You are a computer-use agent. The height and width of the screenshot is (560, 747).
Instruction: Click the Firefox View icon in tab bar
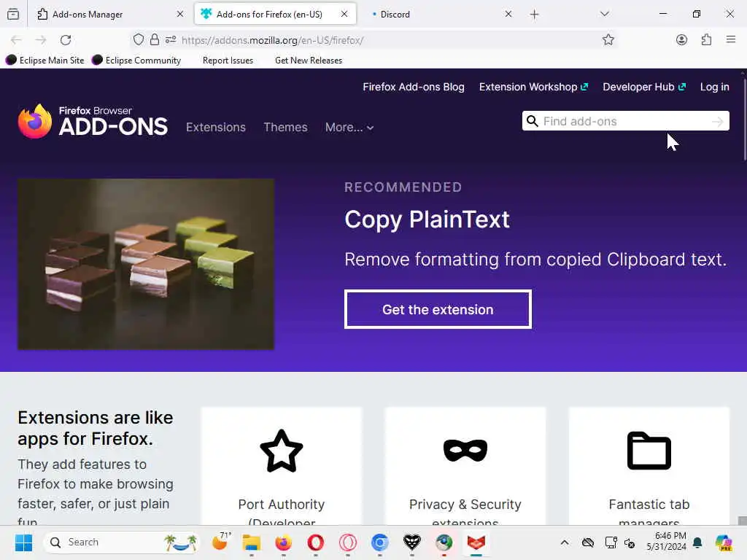pyautogui.click(x=13, y=15)
